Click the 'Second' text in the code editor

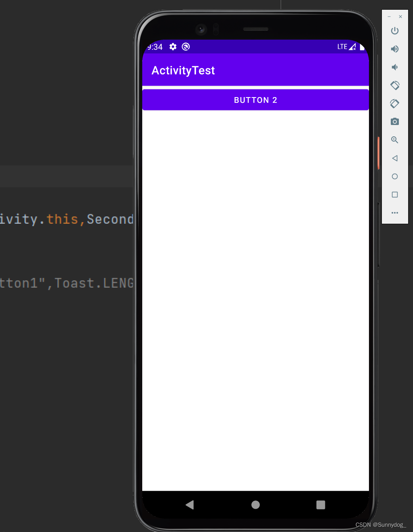[110, 219]
